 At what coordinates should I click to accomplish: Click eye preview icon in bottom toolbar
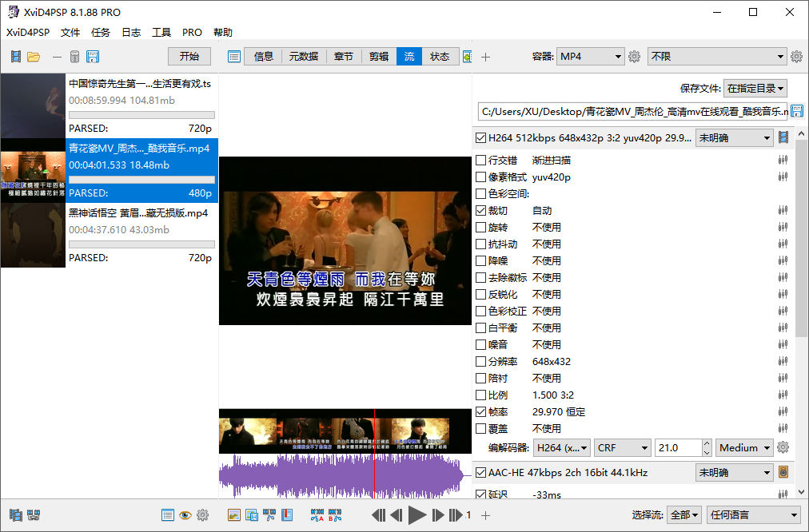click(x=185, y=514)
